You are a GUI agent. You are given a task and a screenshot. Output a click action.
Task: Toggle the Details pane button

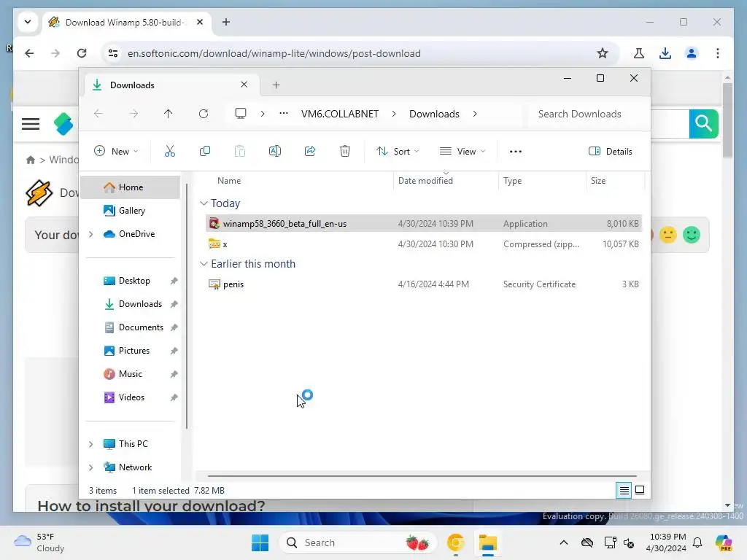611,152
